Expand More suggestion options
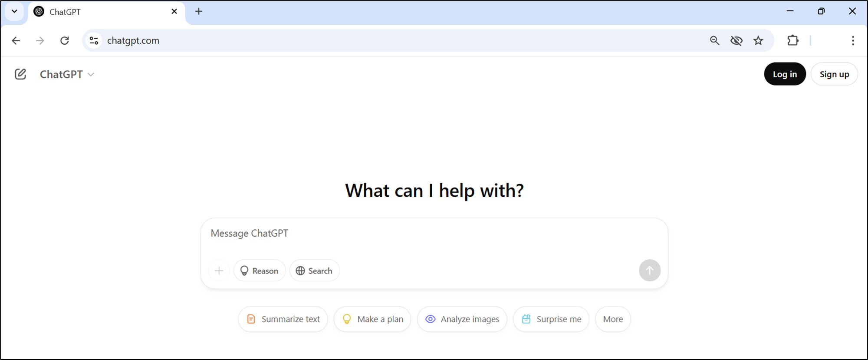 click(612, 319)
